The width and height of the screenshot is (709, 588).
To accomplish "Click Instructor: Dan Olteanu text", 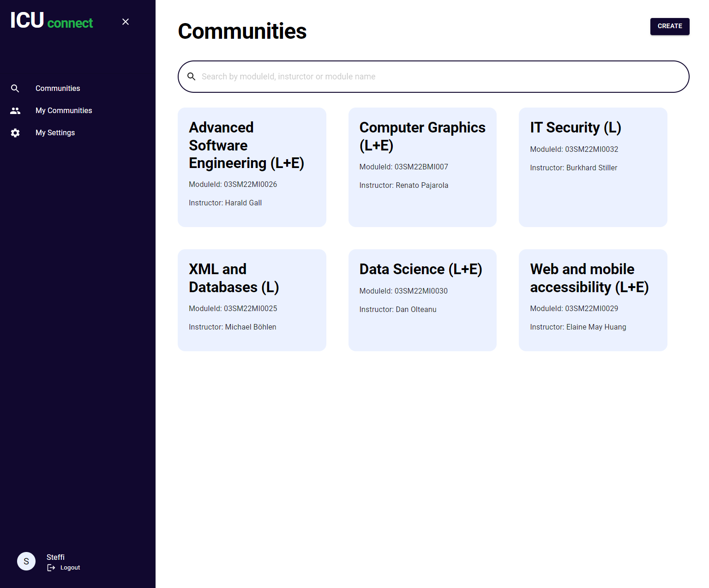I will [398, 309].
